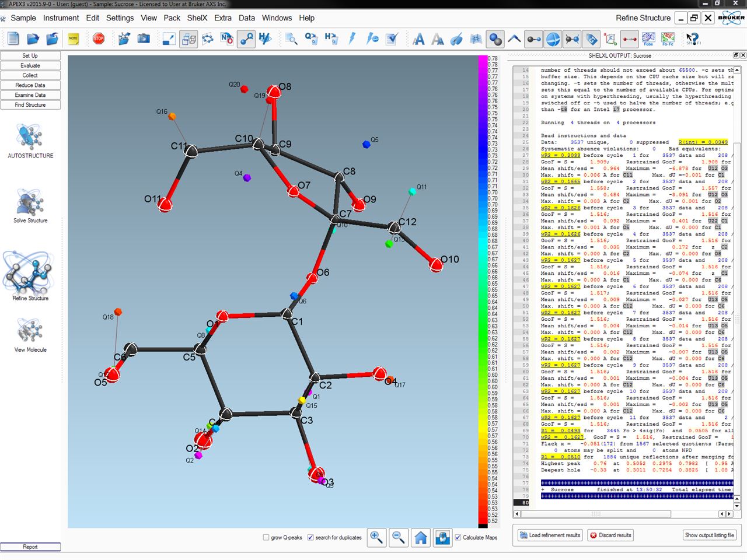Select the Q5 peak in the viewer
The height and width of the screenshot is (560, 747).
(x=366, y=144)
